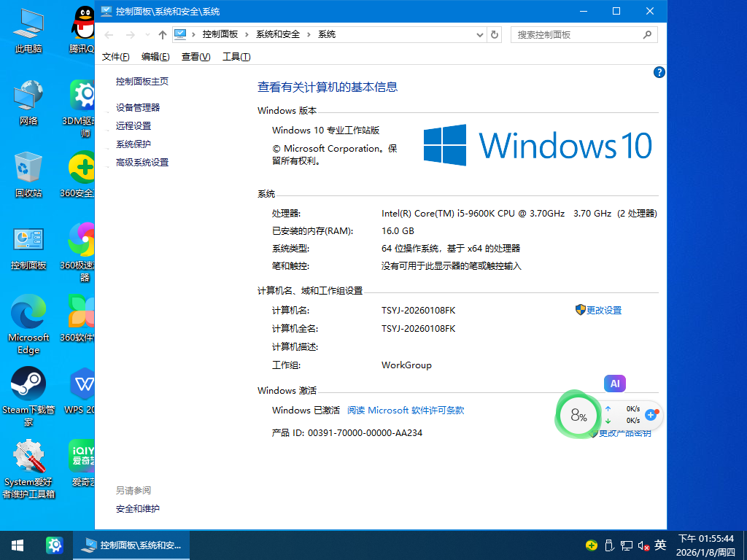747x560 pixels.
Task: Click the refresh button beside address bar
Action: coord(495,34)
